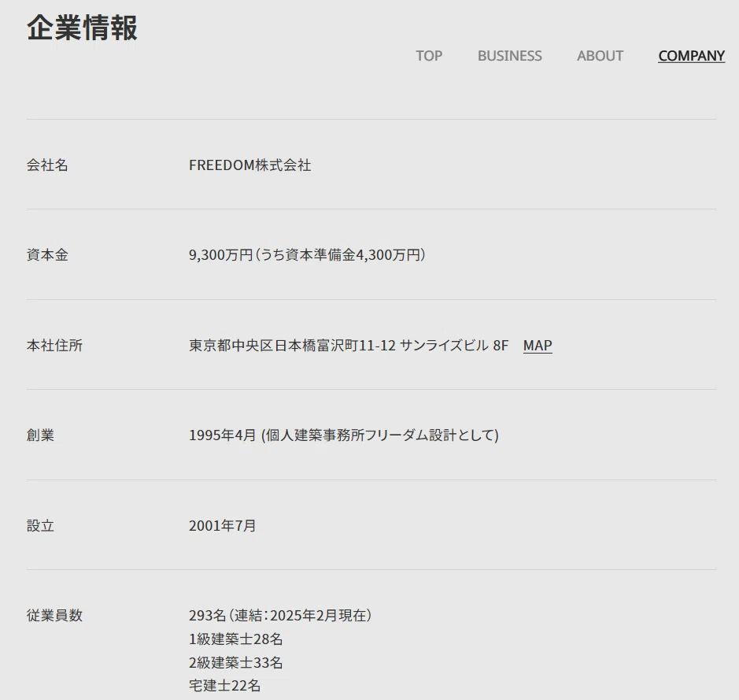Screen dimensions: 739x700
Task: Open the MAP link beside the address
Action: [x=538, y=345]
